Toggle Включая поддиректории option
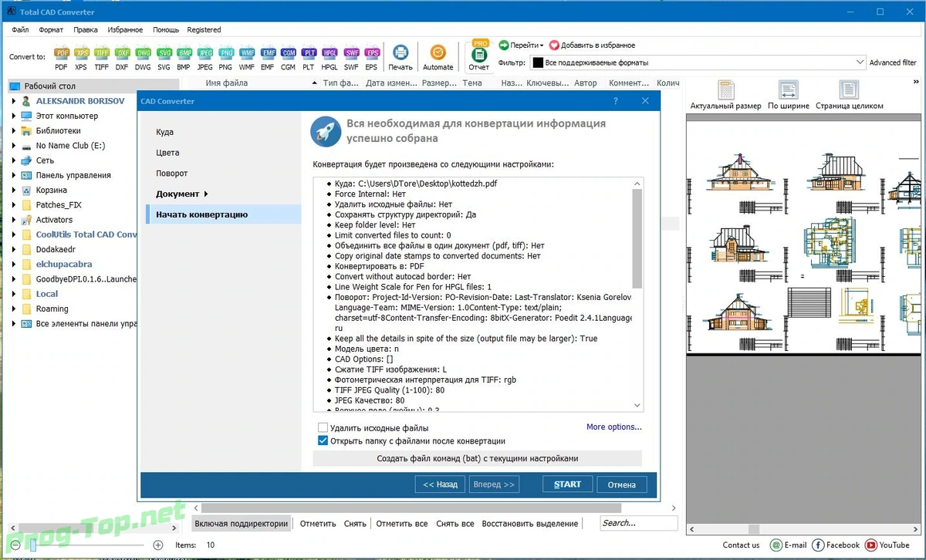This screenshot has width=926, height=560. point(241,523)
